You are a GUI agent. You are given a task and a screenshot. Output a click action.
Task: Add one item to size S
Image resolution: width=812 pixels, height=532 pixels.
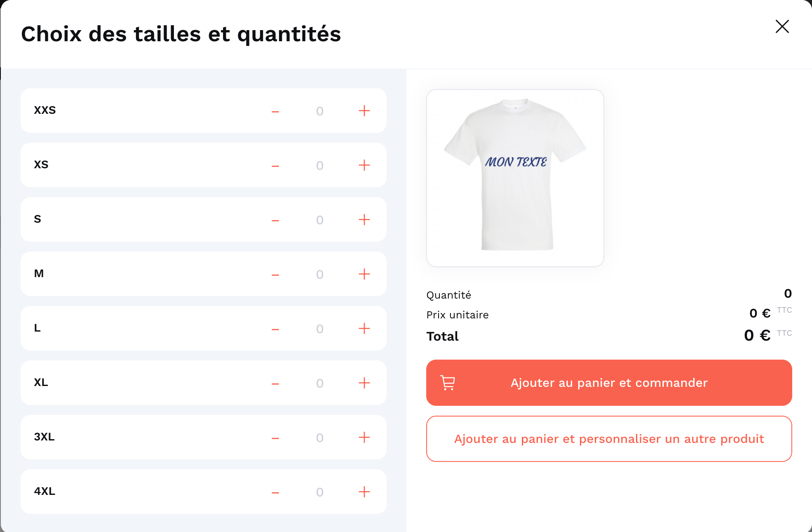click(x=364, y=219)
